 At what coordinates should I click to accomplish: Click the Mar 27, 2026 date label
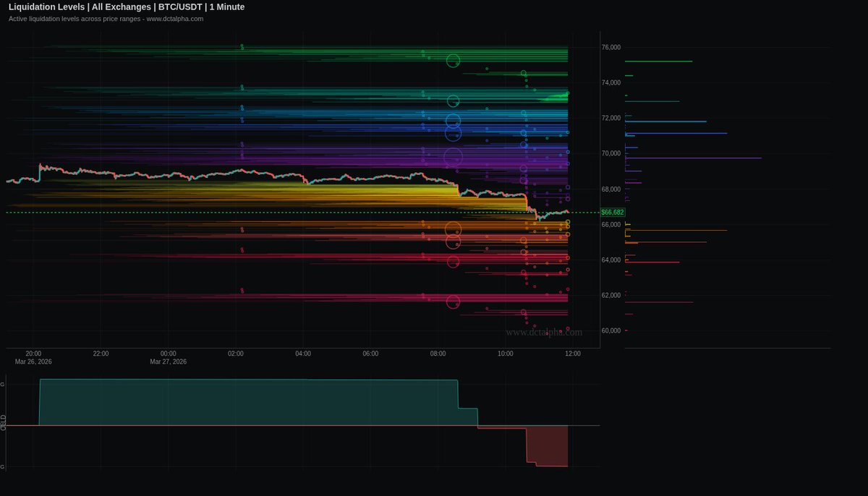pos(168,362)
